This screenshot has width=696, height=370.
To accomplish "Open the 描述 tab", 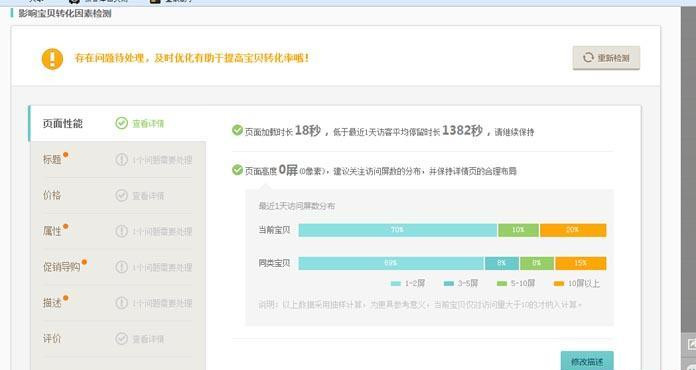I will [x=118, y=303].
